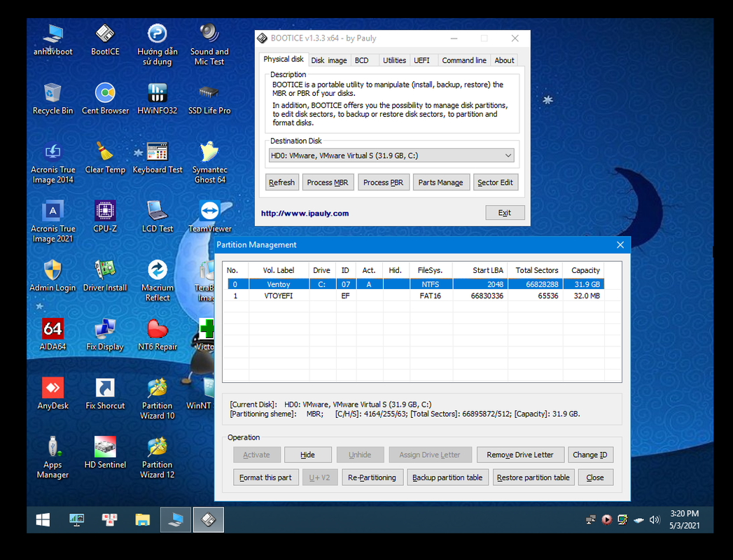Click Restore partition table button
This screenshot has height=560, width=733.
pos(533,477)
